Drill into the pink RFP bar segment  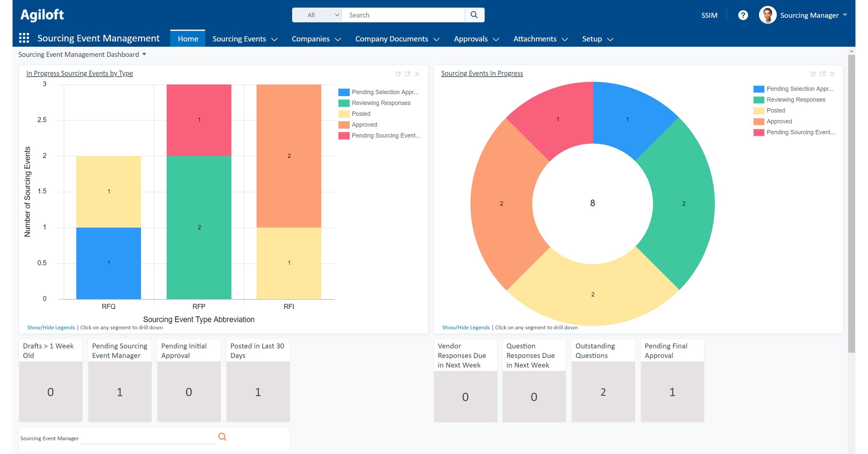click(199, 120)
